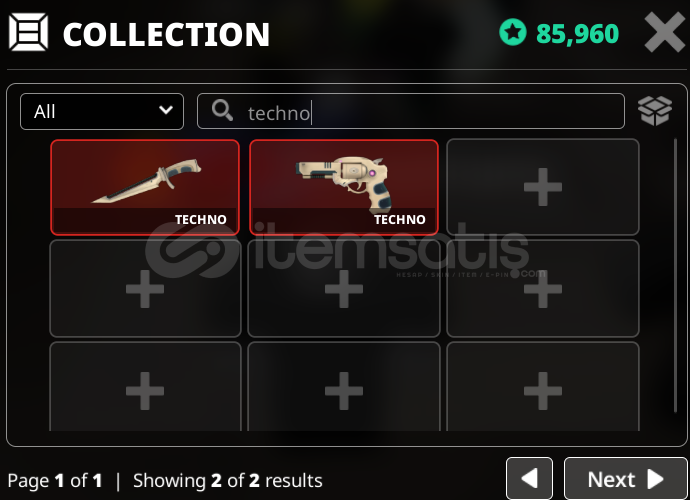The width and height of the screenshot is (690, 500).
Task: Click the green star currency icon
Action: click(x=513, y=33)
